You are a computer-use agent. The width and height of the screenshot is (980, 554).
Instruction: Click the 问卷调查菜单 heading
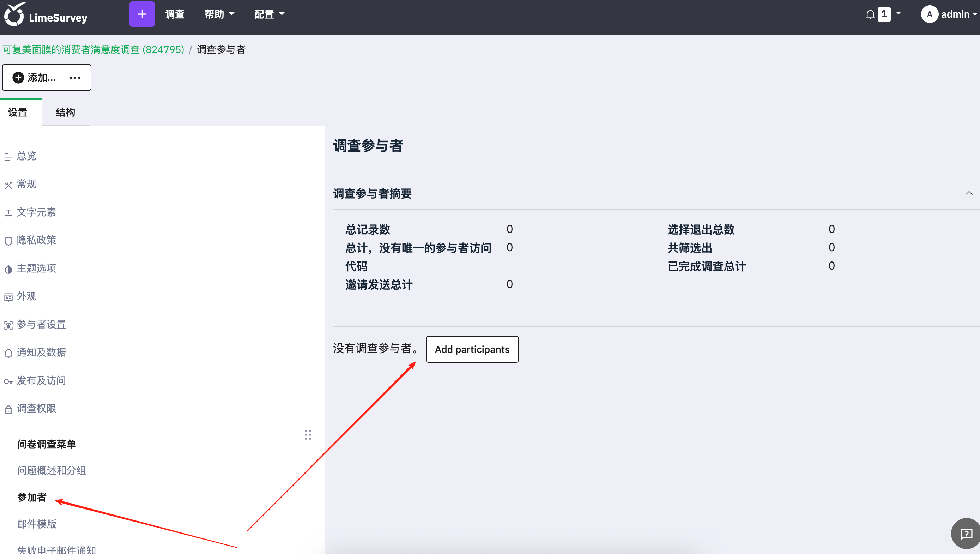click(x=46, y=444)
